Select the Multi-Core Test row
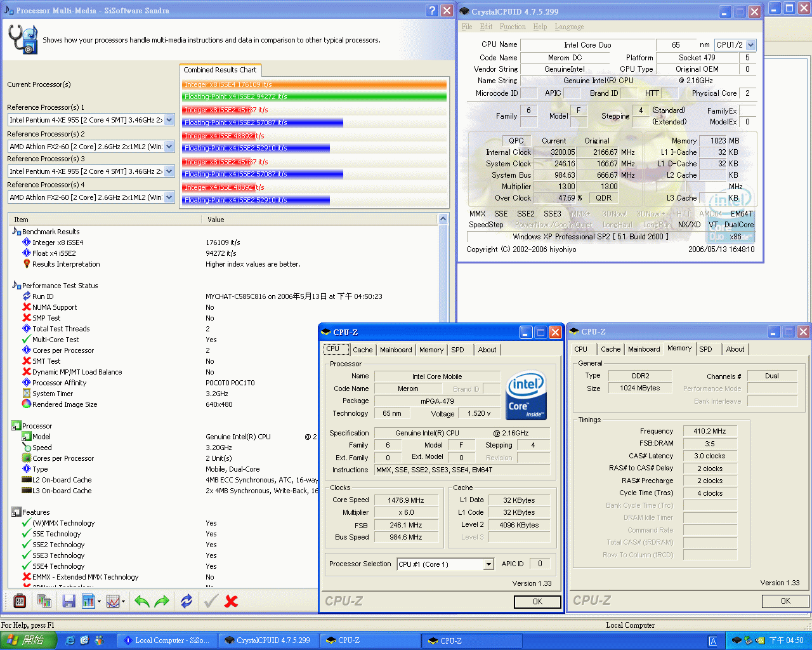812x650 pixels. pos(56,340)
